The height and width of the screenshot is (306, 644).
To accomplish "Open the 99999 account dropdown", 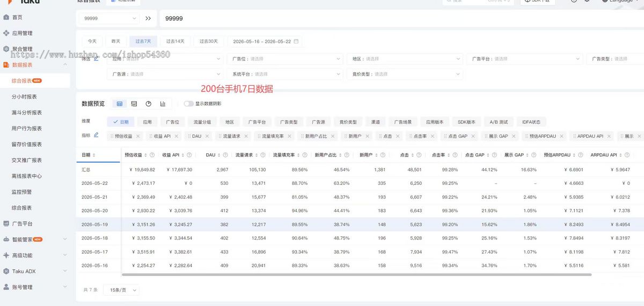I will tap(110, 18).
